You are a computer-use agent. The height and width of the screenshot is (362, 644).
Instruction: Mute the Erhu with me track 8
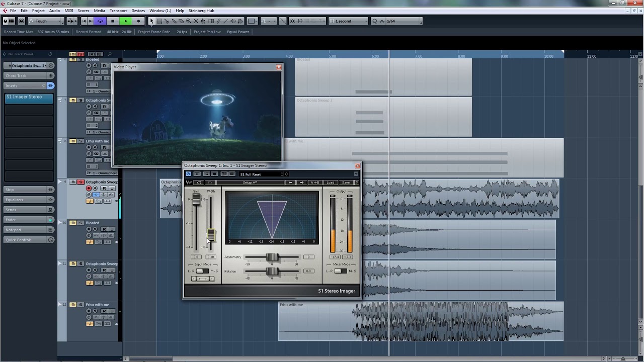click(73, 141)
